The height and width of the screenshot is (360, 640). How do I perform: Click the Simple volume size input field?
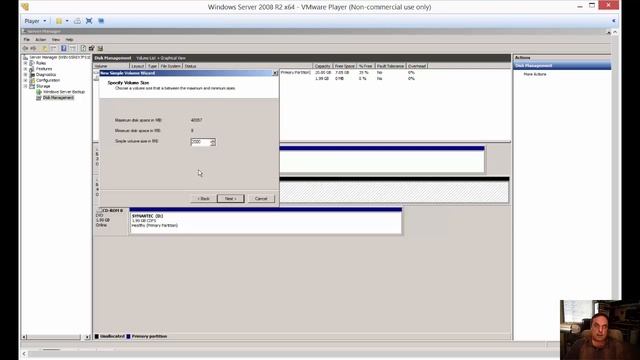click(200, 142)
